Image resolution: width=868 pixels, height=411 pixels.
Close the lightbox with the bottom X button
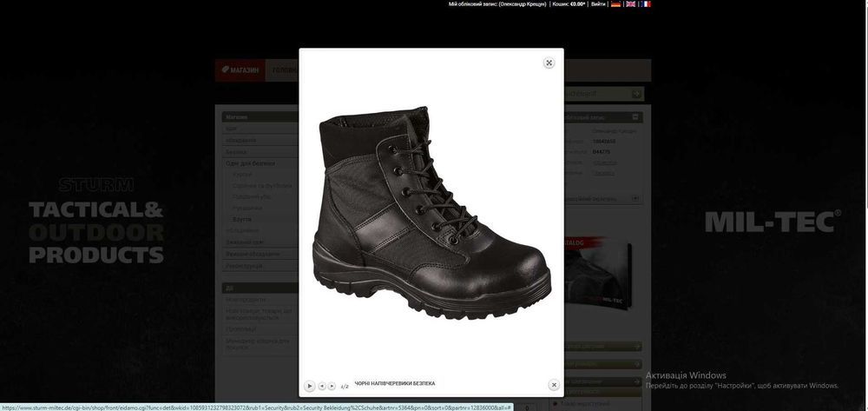coord(554,384)
